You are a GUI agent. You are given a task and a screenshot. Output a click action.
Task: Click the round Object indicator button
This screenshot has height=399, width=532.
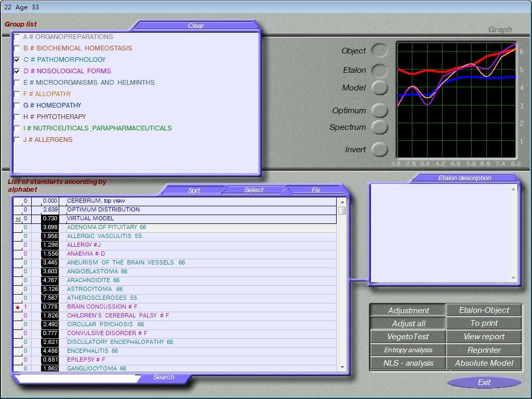(380, 51)
